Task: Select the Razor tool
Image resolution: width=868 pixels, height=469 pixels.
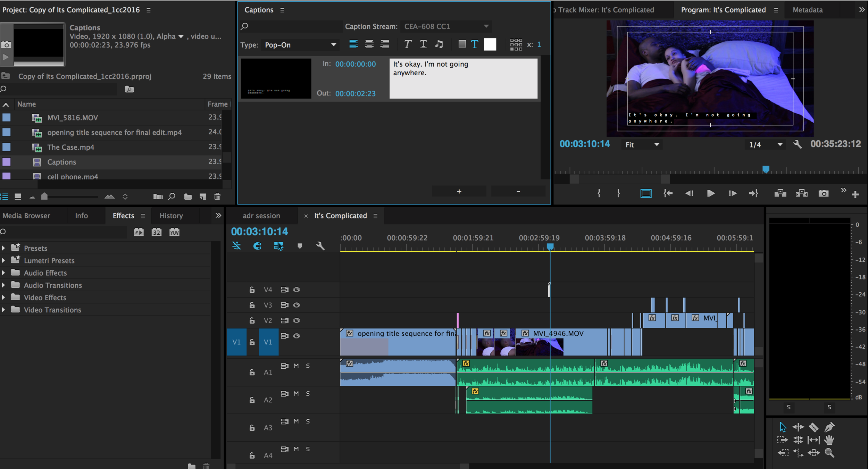Action: click(x=813, y=427)
